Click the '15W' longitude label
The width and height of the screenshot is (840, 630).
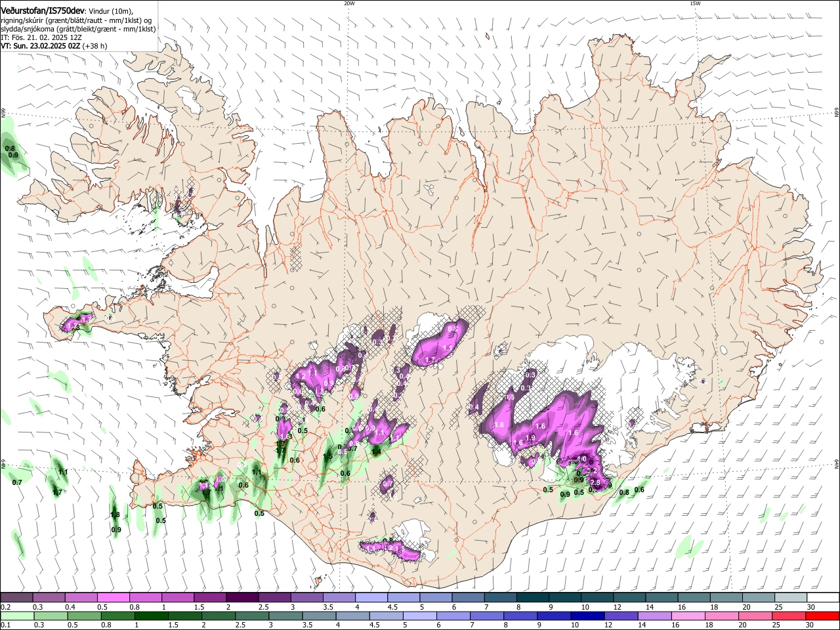click(695, 3)
